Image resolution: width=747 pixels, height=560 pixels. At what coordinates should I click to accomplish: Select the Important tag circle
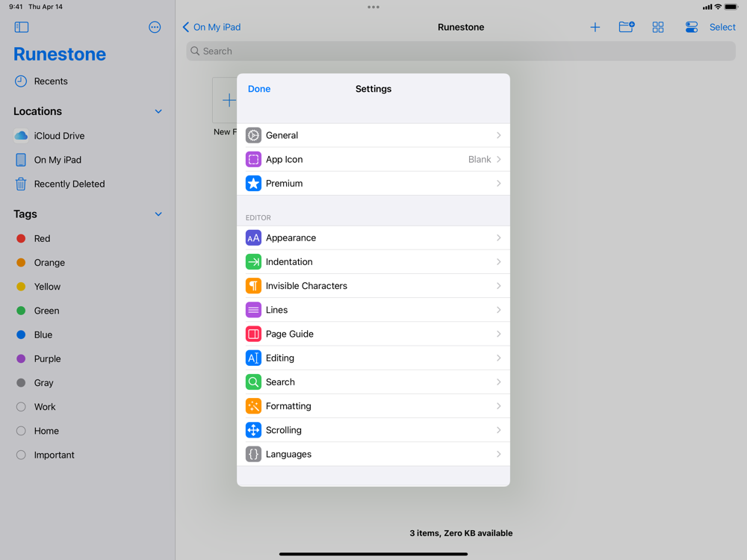[21, 455]
